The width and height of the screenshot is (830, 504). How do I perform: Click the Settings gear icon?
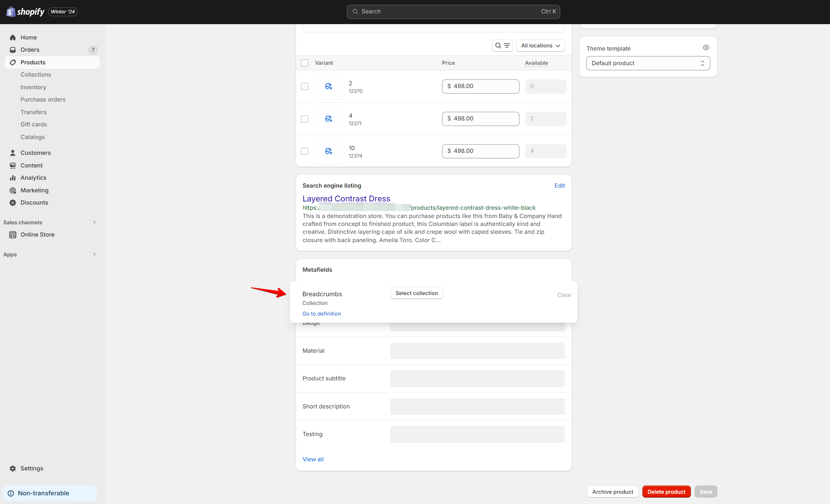13,468
